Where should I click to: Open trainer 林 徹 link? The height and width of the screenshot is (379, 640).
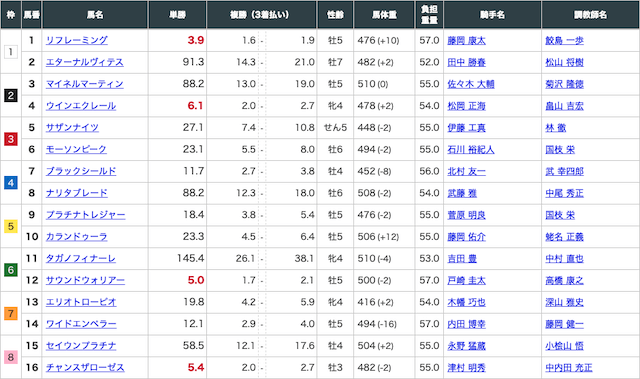(556, 128)
